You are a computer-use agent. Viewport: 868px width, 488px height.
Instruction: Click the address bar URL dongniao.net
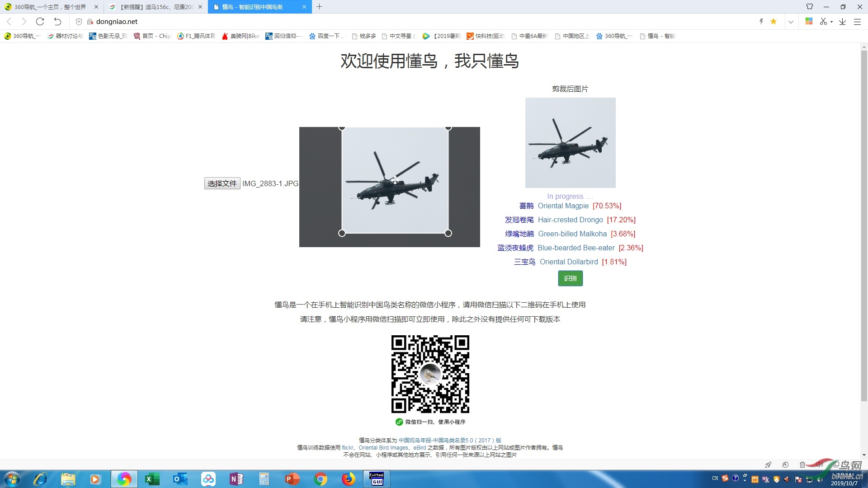(117, 21)
